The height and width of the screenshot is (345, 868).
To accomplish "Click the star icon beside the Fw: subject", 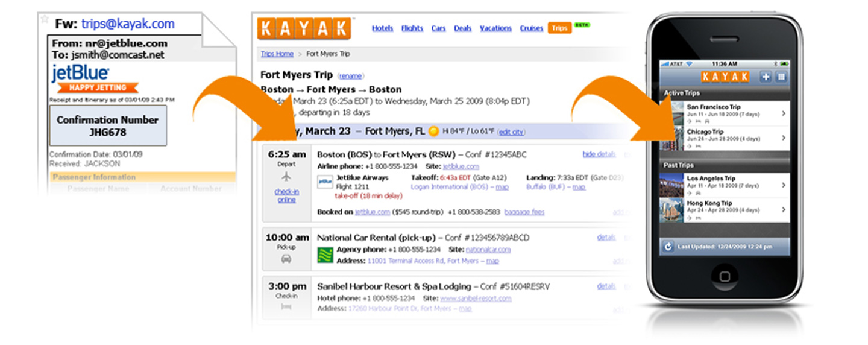I will coord(44,19).
